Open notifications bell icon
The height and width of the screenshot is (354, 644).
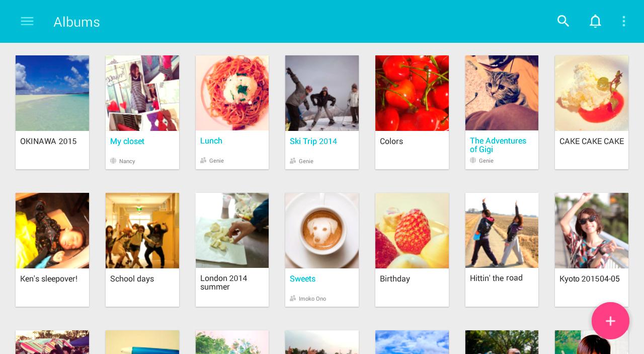[x=595, y=21]
